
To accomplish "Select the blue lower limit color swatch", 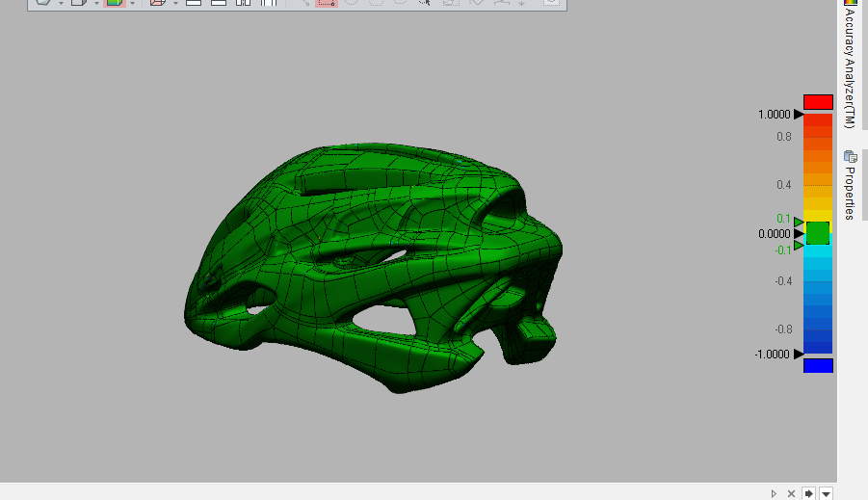I will (x=818, y=365).
